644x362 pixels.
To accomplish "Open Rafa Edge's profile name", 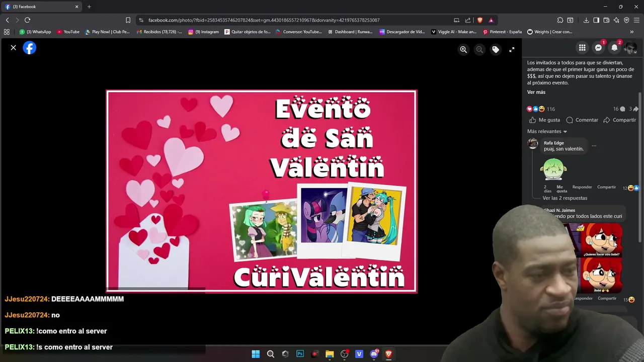I will (x=553, y=143).
